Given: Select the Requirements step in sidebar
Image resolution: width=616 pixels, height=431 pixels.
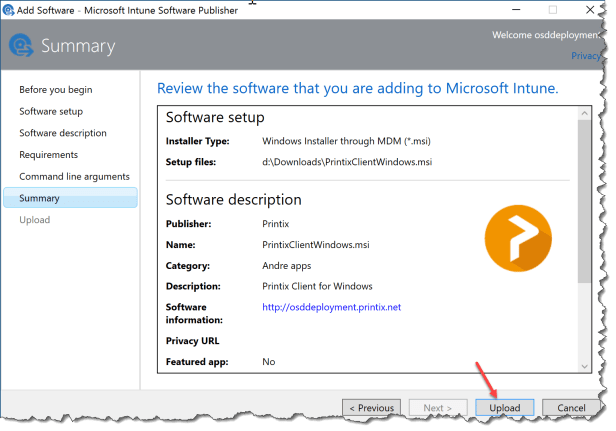Looking at the screenshot, I should pos(48,155).
